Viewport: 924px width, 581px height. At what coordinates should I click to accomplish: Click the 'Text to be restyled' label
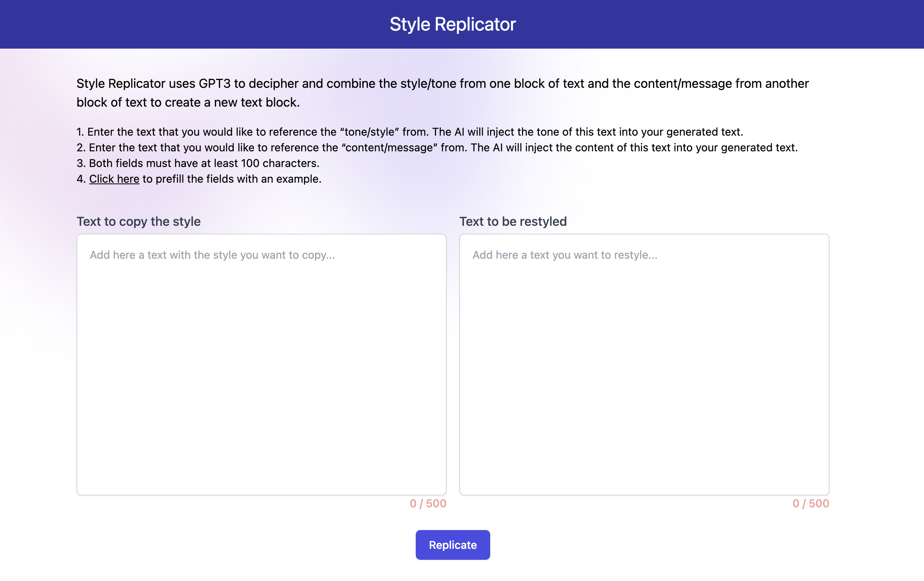513,222
